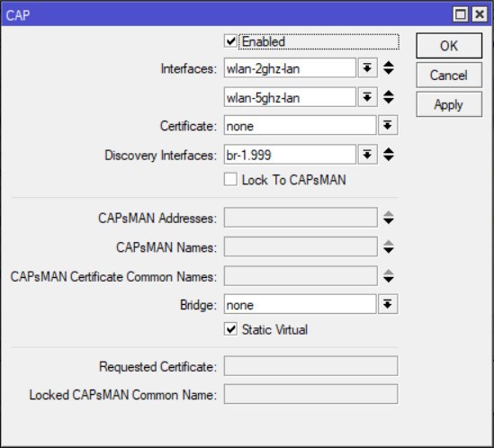Expand the Bridge dropdown
This screenshot has width=494, height=448.
(388, 304)
